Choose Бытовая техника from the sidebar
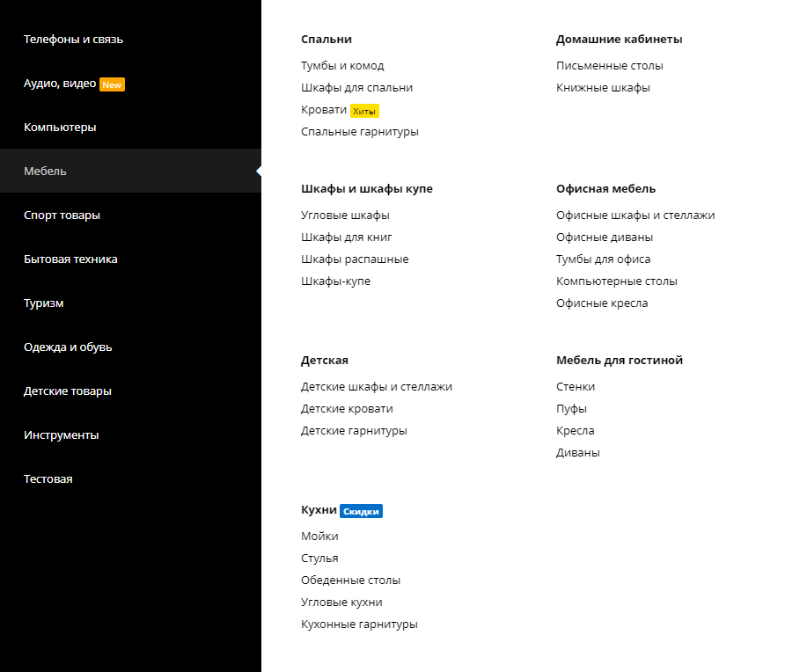Screen dimensions: 785x672 coord(70,259)
